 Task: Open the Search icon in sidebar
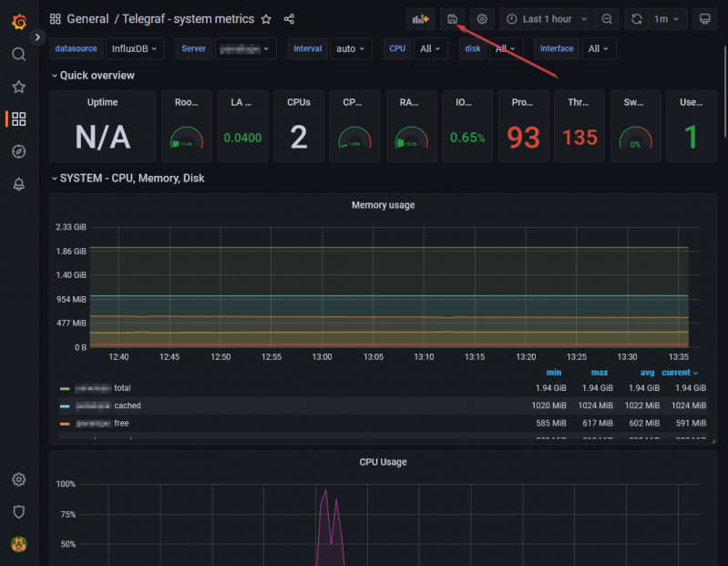pos(18,54)
